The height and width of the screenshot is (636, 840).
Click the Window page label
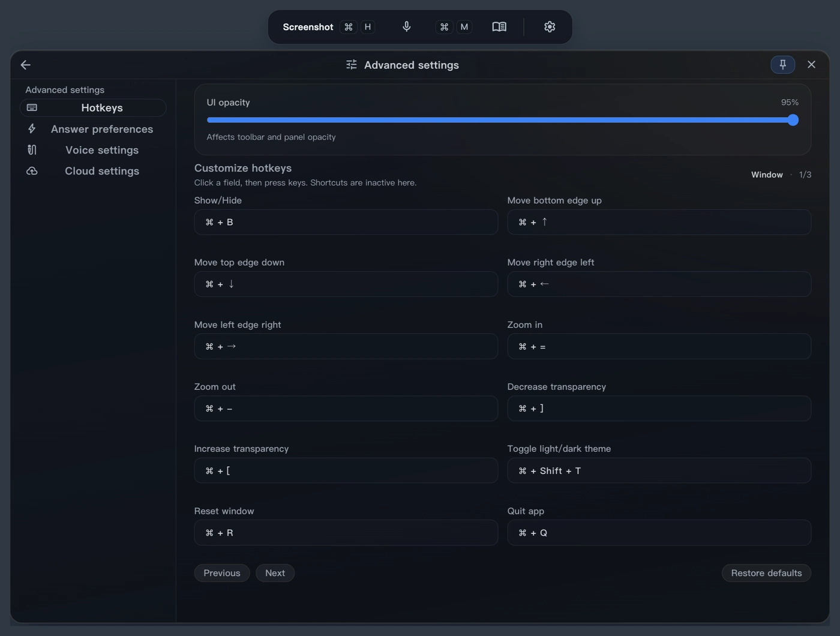point(767,175)
